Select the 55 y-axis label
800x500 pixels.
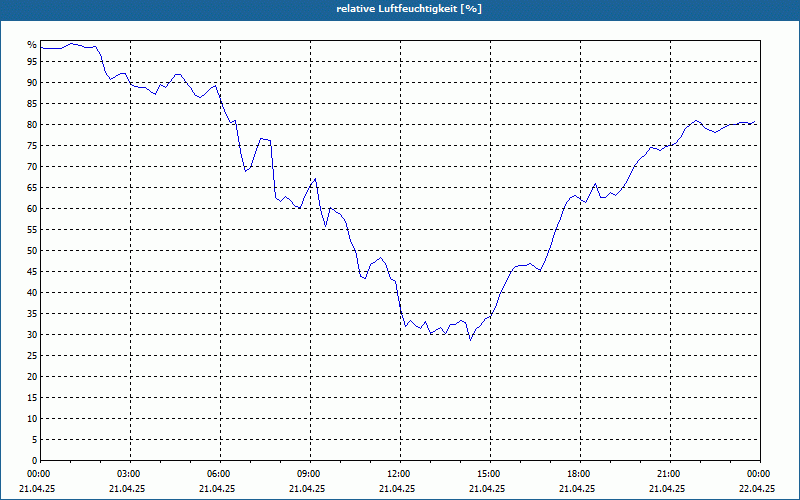pos(32,230)
